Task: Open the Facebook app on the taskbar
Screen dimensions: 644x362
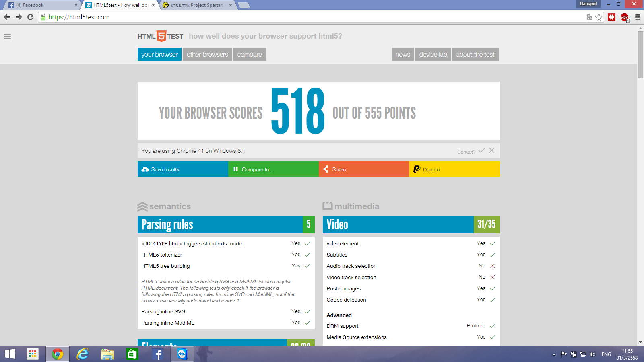Action: (158, 354)
